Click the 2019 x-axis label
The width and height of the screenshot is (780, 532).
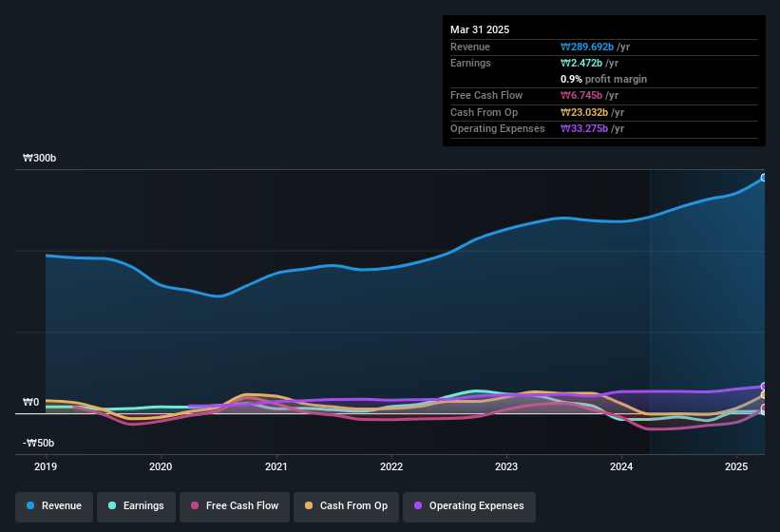point(46,466)
